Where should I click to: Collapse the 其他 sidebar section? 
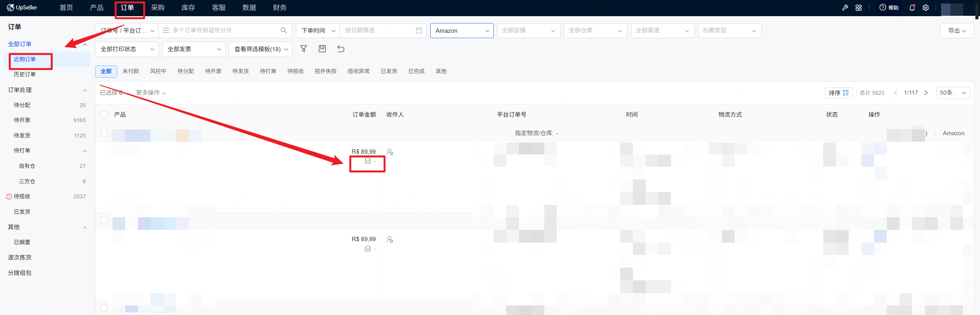(x=85, y=227)
